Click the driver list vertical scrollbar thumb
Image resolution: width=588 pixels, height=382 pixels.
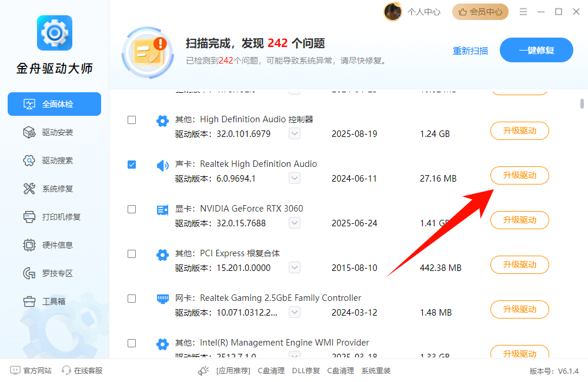(x=582, y=103)
